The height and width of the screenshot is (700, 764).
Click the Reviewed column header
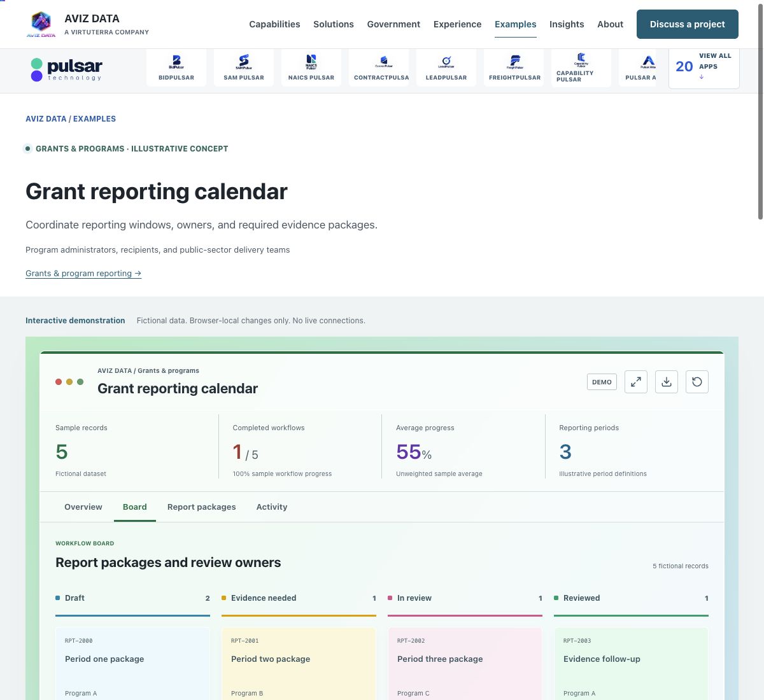631,598
